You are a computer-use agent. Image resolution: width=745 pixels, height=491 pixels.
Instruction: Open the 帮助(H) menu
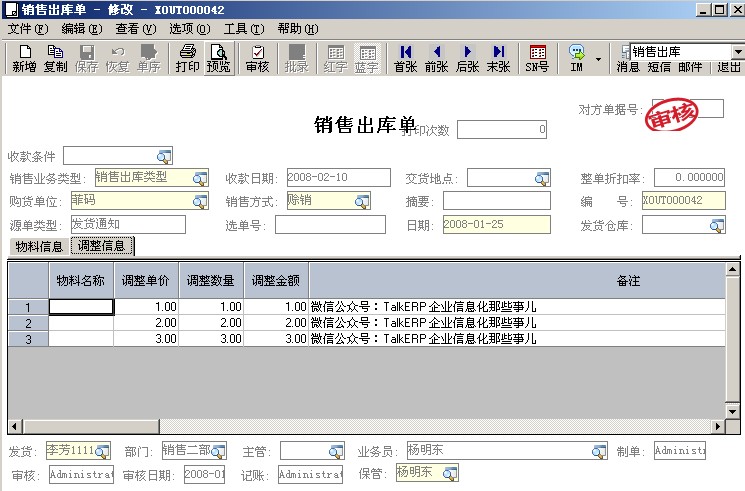point(298,29)
